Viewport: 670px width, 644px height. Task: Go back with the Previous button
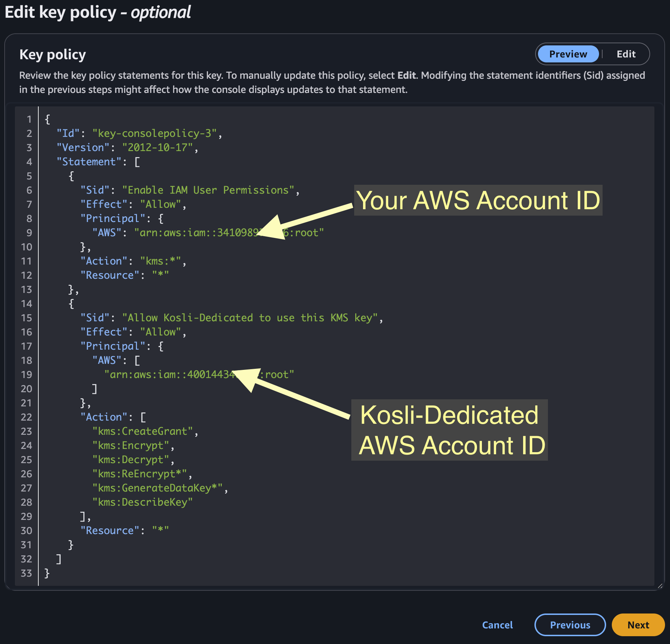point(570,625)
